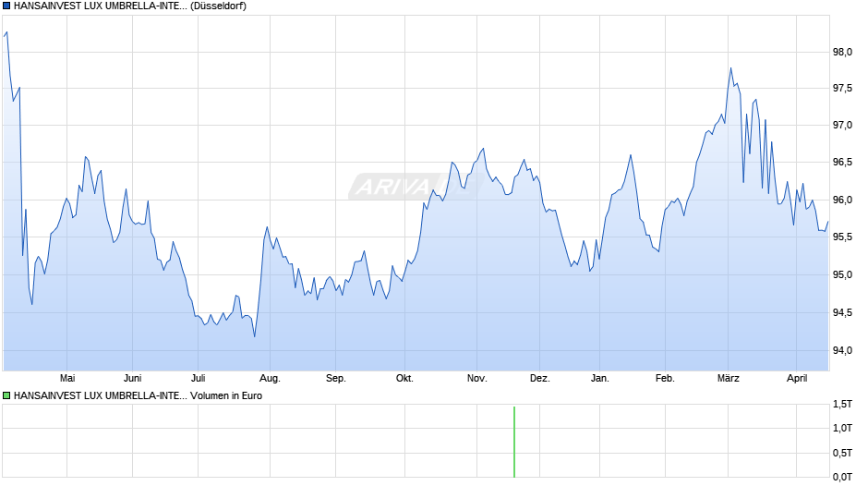Click the March price peak on the line
868x486 pixels.
tap(730, 68)
